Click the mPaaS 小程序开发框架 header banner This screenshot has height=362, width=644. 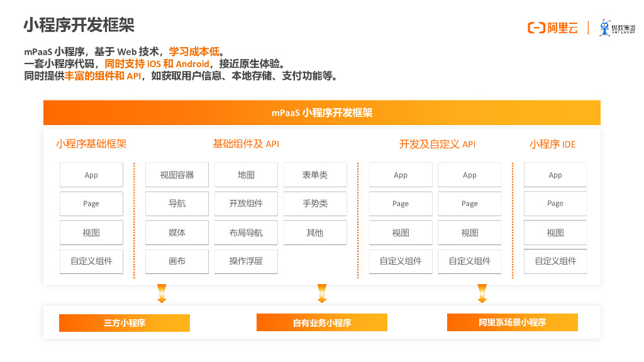click(322, 112)
